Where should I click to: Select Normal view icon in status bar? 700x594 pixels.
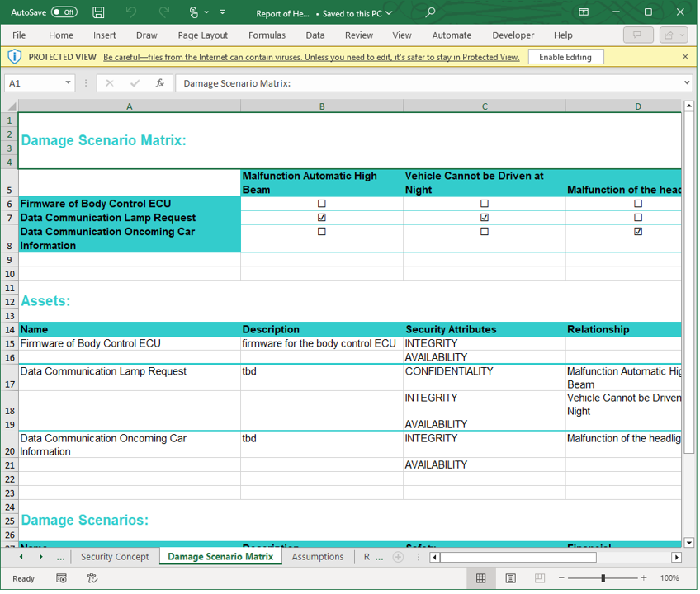(481, 578)
